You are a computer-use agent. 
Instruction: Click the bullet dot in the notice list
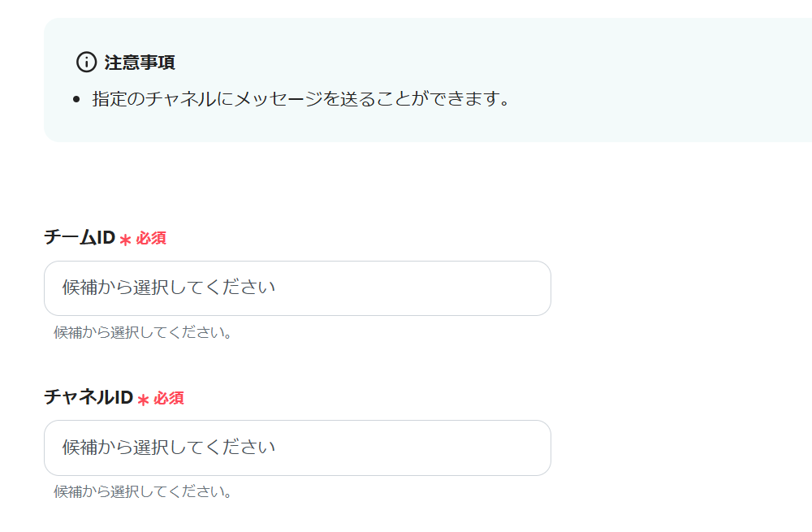pos(76,101)
